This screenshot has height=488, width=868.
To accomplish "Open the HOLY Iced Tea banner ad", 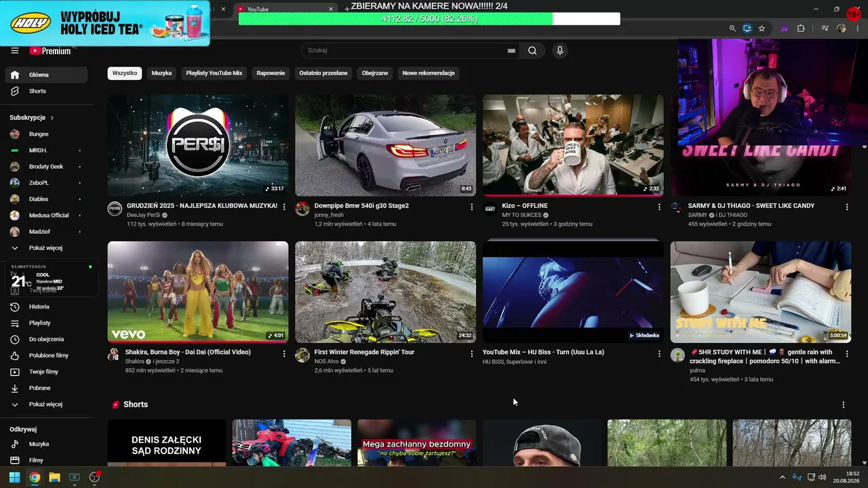I will click(x=105, y=23).
